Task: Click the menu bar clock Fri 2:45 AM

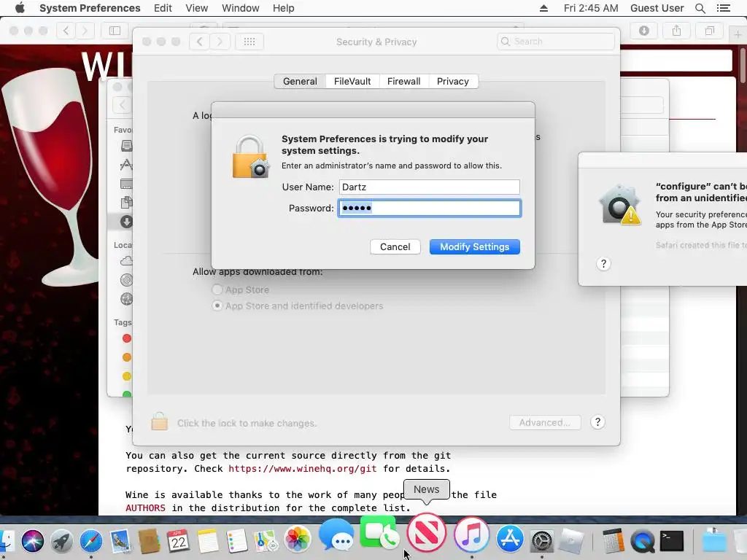Action: pos(591,8)
